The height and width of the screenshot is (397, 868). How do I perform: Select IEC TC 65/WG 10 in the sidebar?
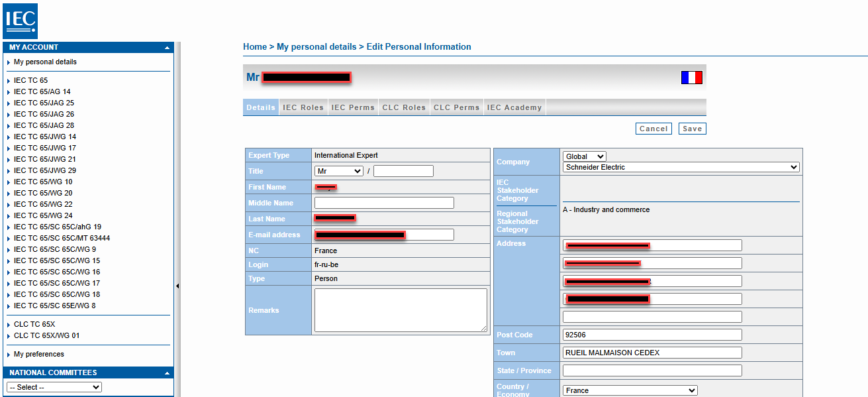click(42, 181)
